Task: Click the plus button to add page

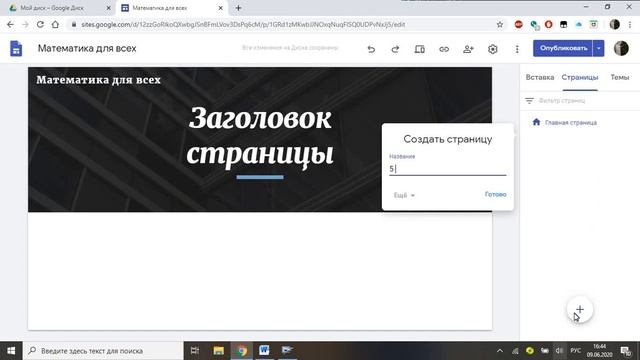Action: pyautogui.click(x=580, y=309)
